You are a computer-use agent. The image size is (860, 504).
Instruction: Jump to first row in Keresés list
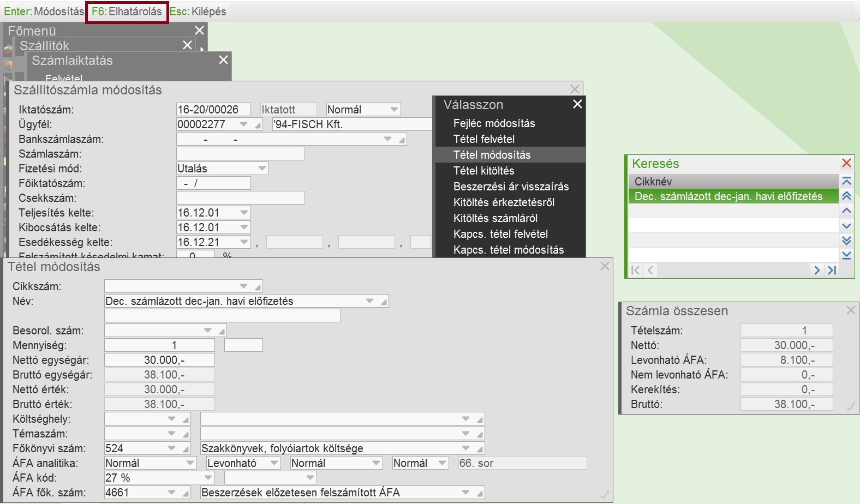pos(846,181)
